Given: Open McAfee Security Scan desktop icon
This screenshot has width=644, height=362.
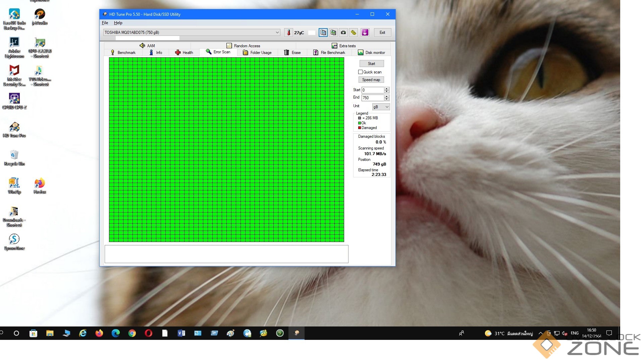Looking at the screenshot, I should point(14,75).
